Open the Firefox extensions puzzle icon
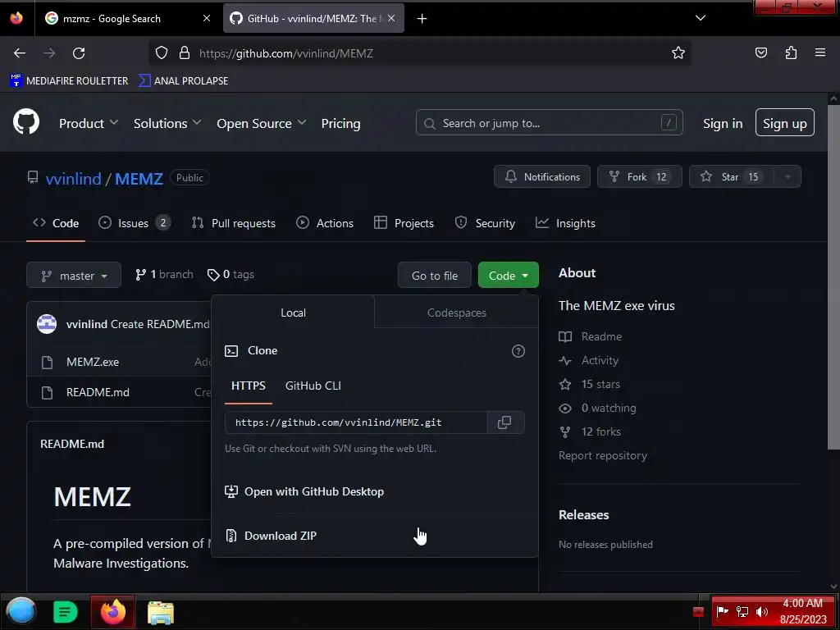840x630 pixels. [x=791, y=52]
